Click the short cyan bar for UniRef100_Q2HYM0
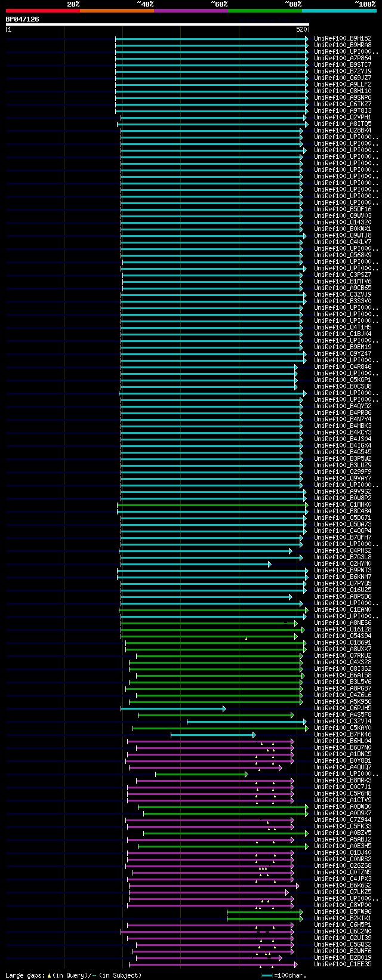382x980 pixels. [x=196, y=564]
